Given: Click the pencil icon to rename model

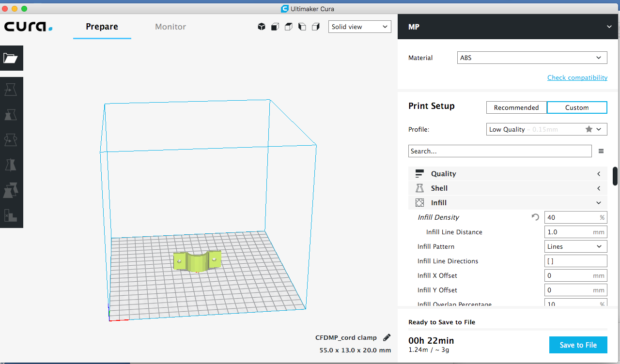Looking at the screenshot, I should [x=387, y=337].
